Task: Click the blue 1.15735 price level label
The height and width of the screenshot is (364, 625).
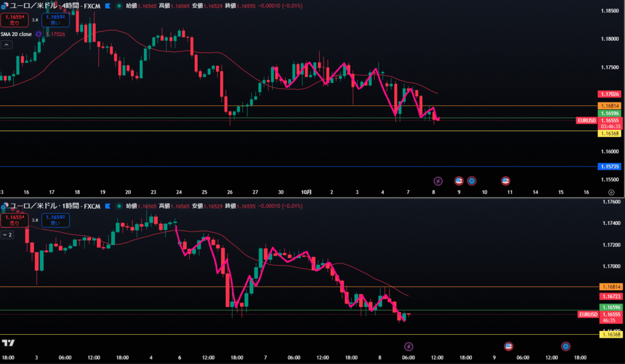Action: 609,166
